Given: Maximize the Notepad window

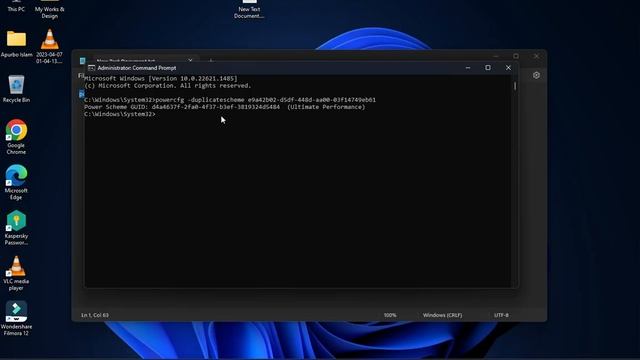Looking at the screenshot, I should pos(516,56).
